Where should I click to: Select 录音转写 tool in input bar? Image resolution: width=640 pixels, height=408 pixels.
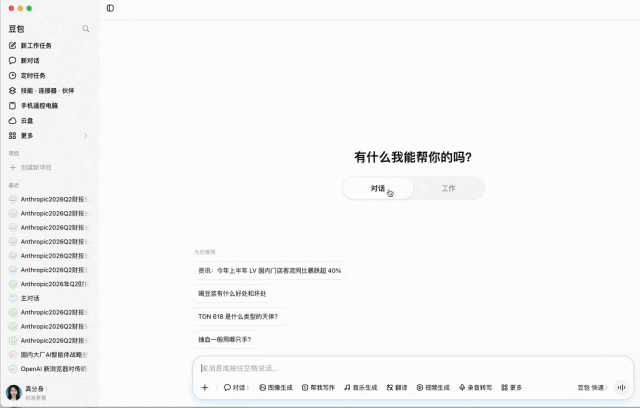pos(475,388)
